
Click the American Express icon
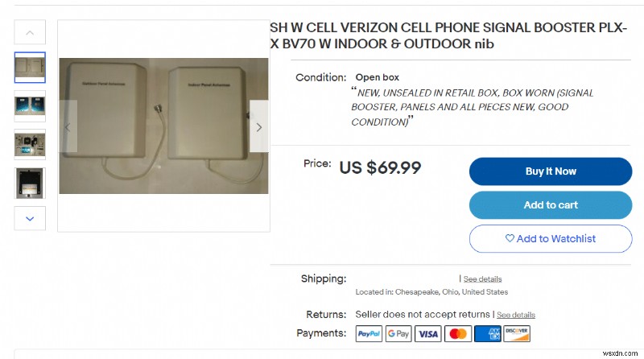click(x=488, y=333)
